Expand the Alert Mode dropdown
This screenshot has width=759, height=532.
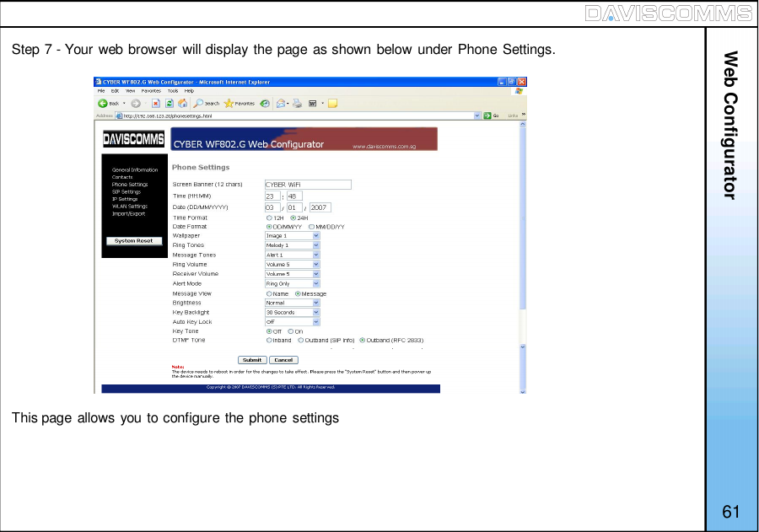click(x=315, y=283)
